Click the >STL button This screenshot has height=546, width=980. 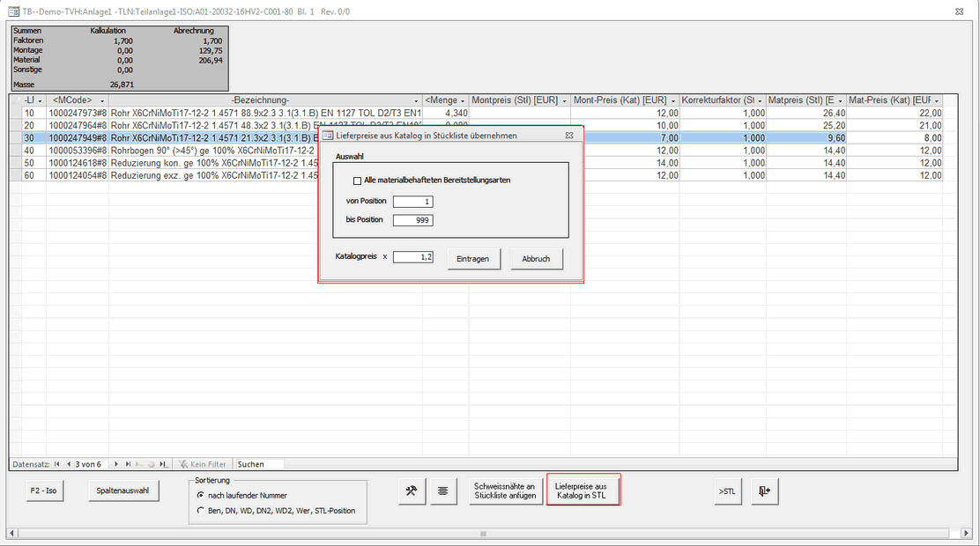click(x=727, y=492)
